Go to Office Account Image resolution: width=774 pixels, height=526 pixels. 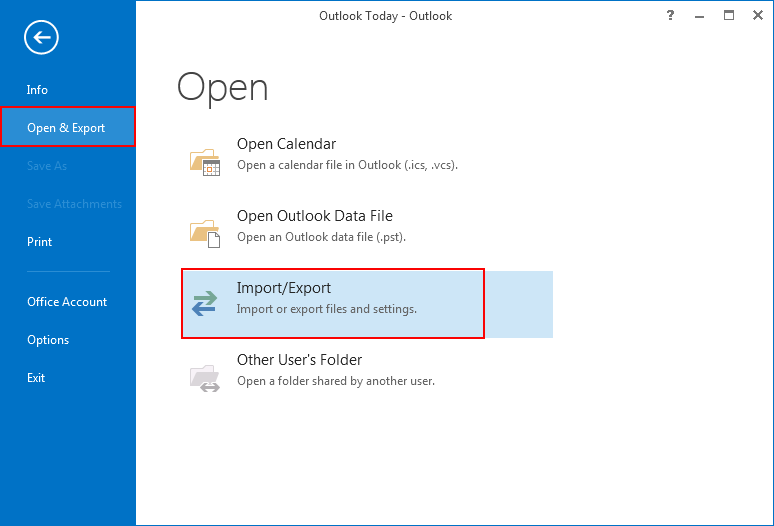tap(67, 301)
